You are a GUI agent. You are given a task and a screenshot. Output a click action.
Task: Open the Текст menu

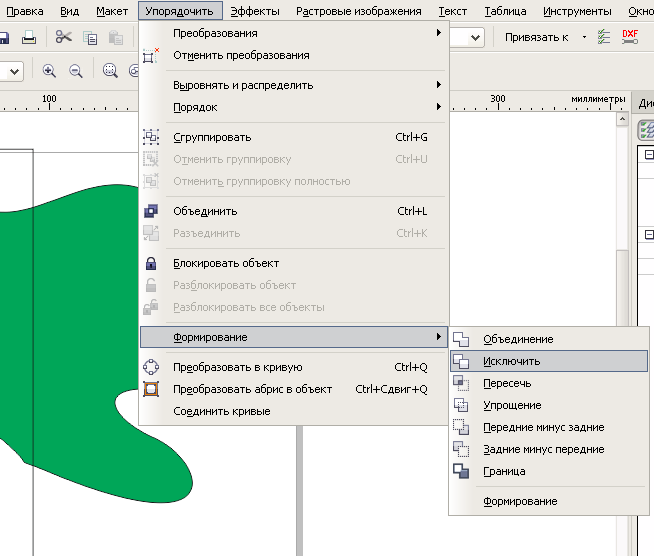[453, 11]
